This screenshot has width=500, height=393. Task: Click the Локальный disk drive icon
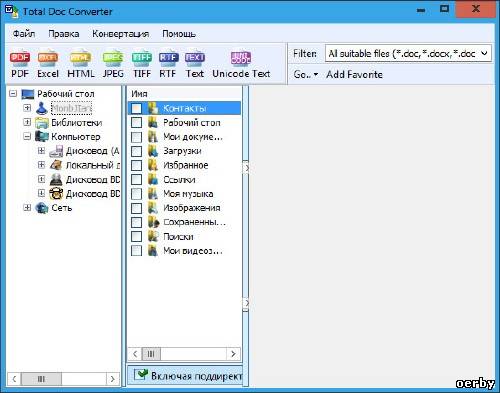tap(56, 165)
